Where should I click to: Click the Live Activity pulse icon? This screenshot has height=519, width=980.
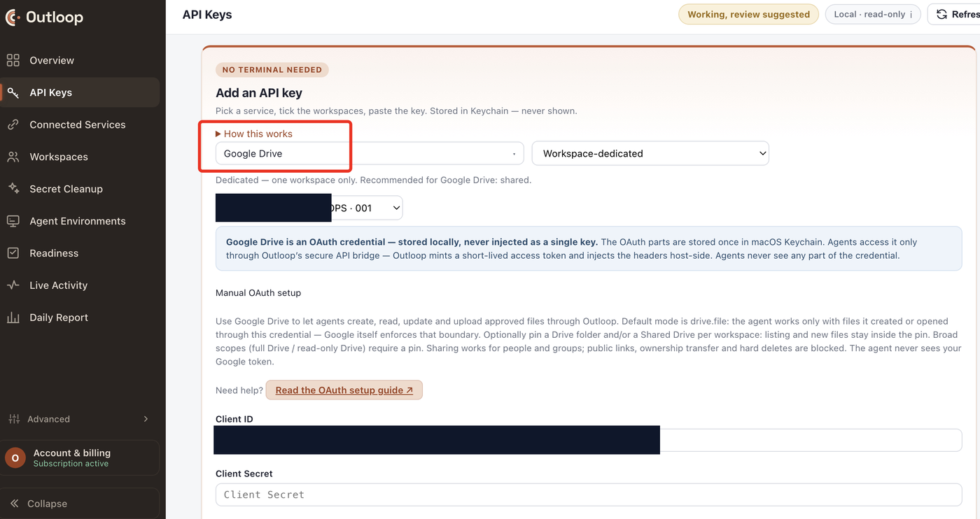(13, 285)
